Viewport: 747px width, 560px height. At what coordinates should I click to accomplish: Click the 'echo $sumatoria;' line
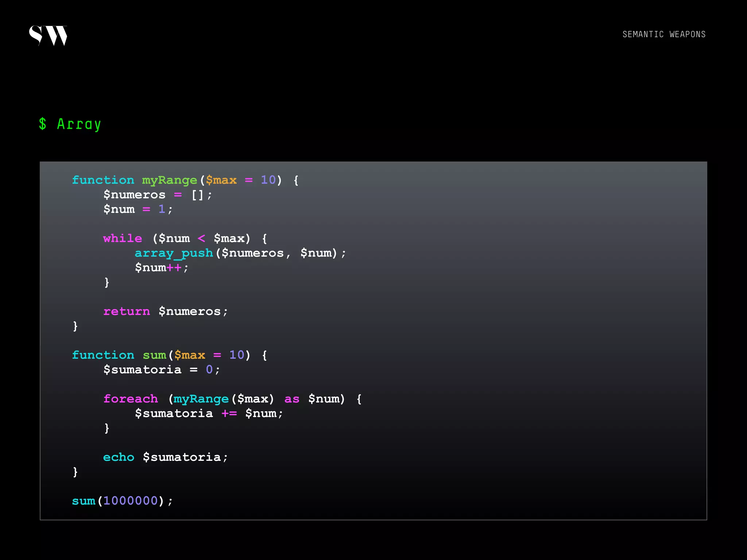tap(166, 457)
